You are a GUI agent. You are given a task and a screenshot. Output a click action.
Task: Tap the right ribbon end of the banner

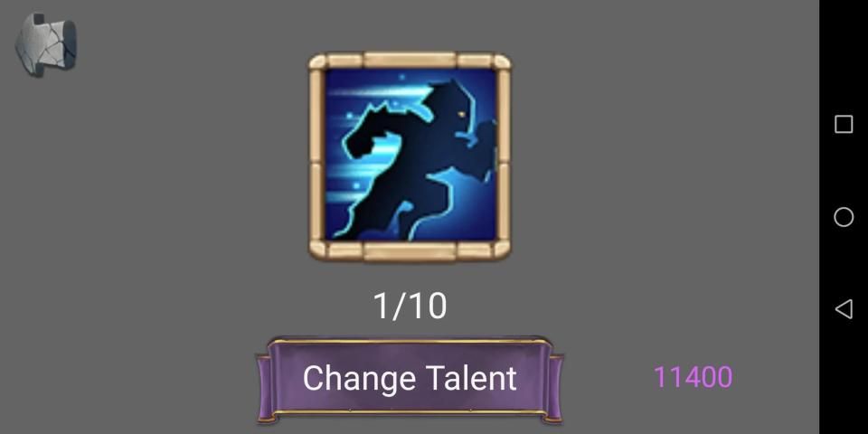coord(556,388)
